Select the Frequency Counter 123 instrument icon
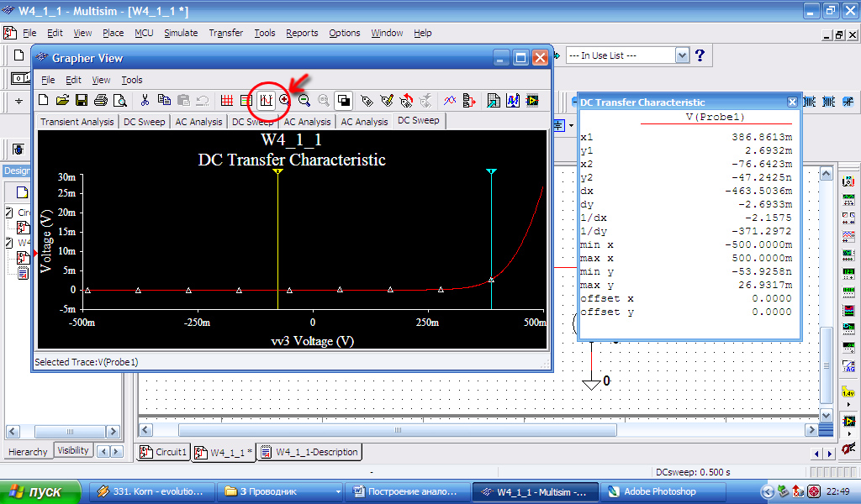The image size is (861, 504). pyautogui.click(x=848, y=273)
